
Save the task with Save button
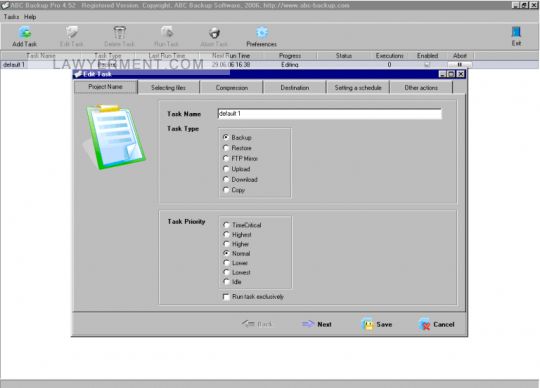377,324
